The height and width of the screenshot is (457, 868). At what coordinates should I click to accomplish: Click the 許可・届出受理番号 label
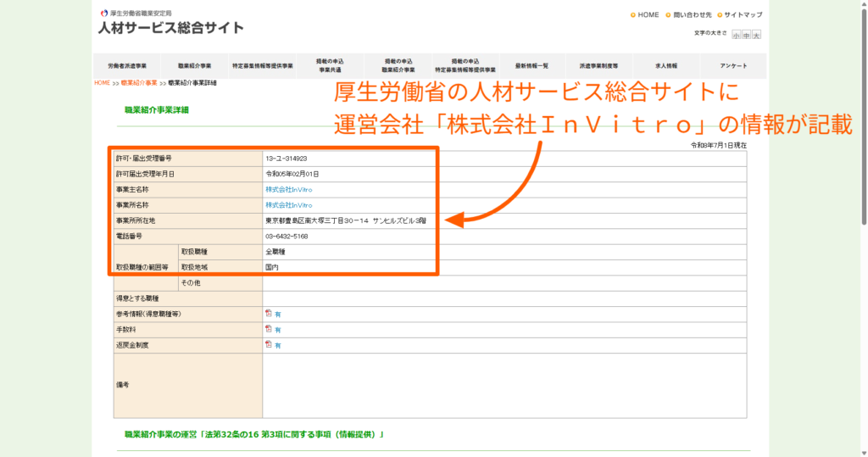pyautogui.click(x=144, y=159)
